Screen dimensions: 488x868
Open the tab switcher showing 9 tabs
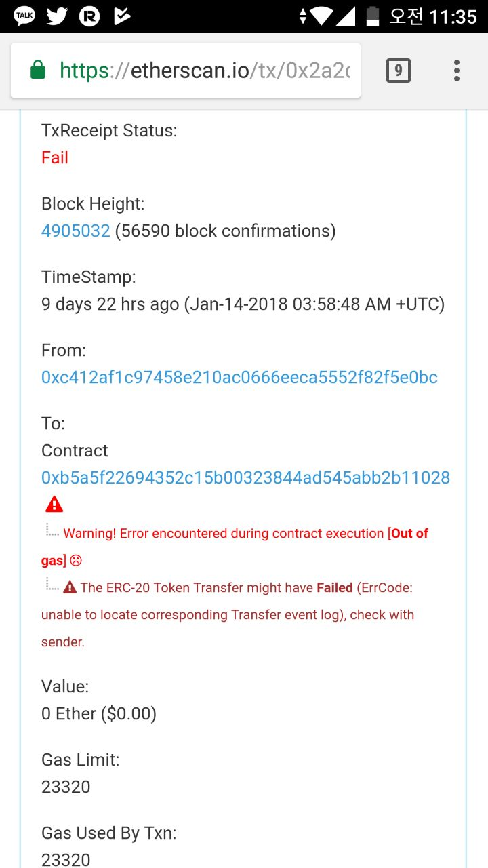click(399, 70)
